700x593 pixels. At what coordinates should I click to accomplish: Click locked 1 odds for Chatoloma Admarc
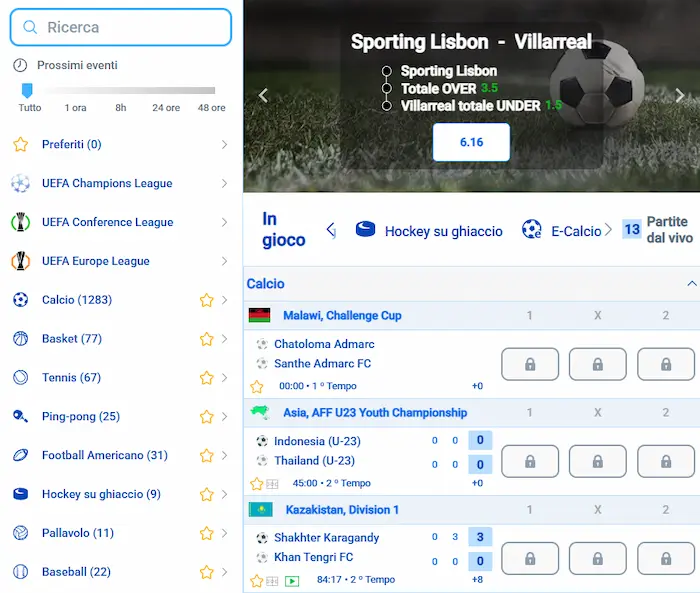point(530,364)
